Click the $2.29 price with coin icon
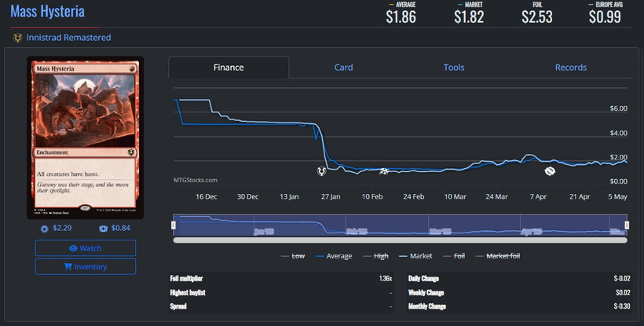Viewport: 644px width, 326px height. tap(57, 229)
